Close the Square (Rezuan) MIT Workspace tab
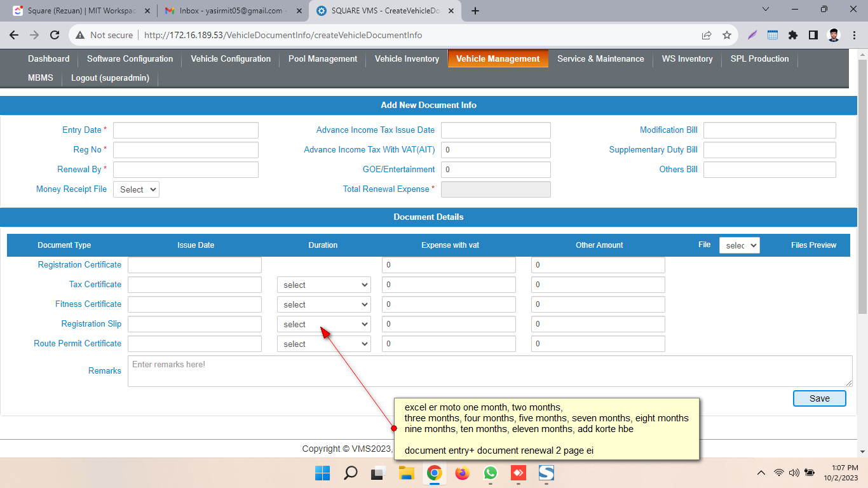The height and width of the screenshot is (488, 868). tap(148, 11)
